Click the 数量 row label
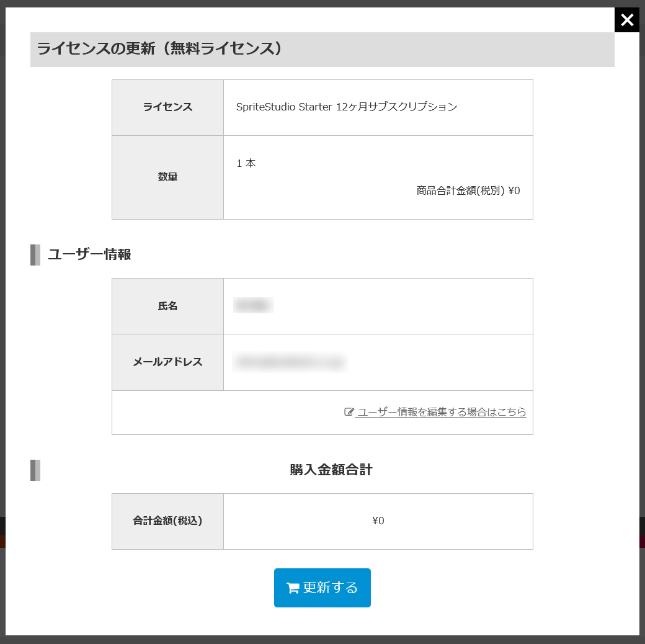 click(x=167, y=177)
